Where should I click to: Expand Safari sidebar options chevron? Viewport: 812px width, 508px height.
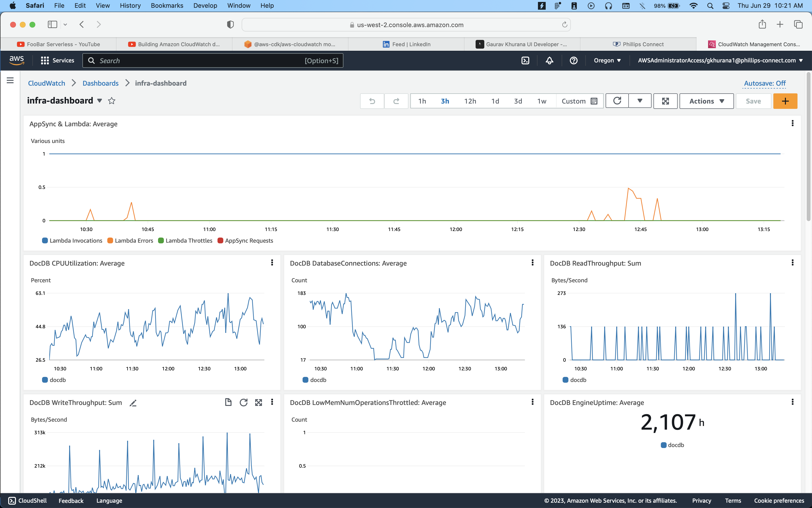pyautogui.click(x=65, y=24)
